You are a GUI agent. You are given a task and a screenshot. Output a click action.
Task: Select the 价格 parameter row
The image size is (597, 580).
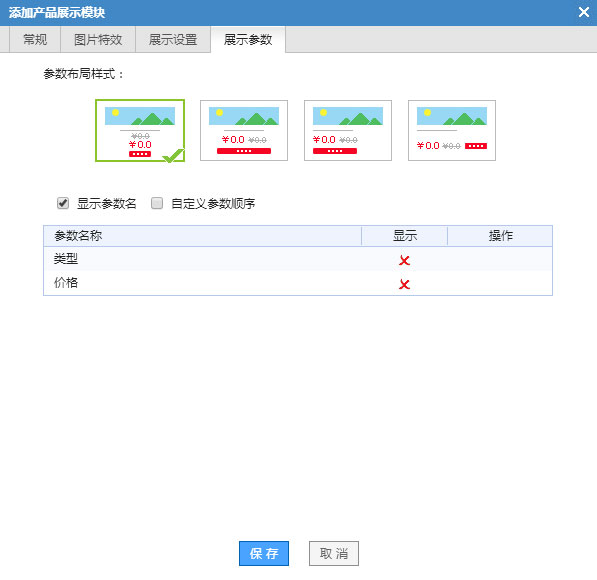click(x=298, y=283)
